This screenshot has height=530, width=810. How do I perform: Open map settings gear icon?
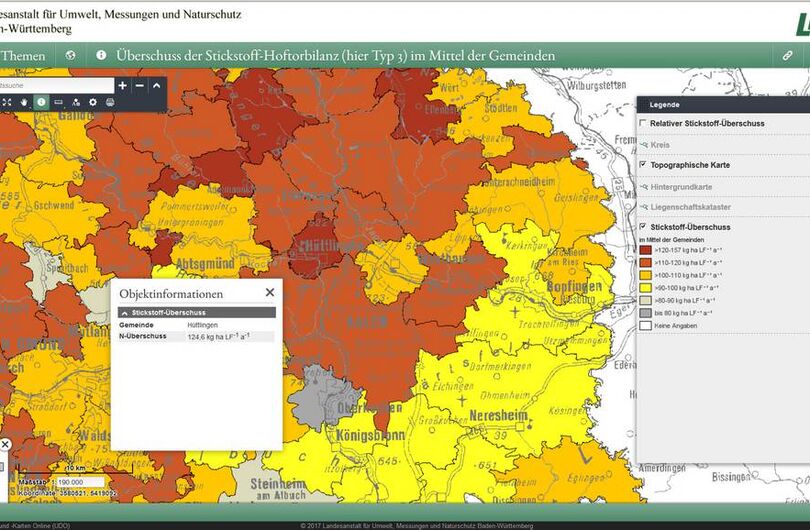point(93,102)
